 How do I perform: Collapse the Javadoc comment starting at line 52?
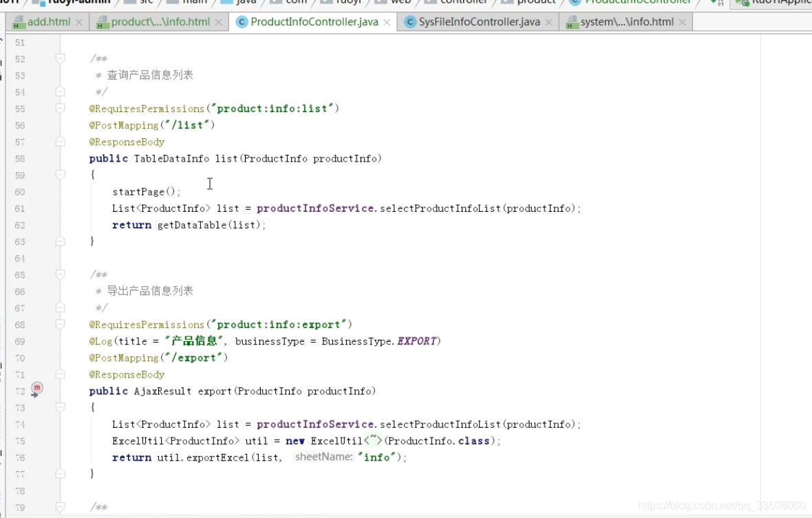[x=60, y=58]
